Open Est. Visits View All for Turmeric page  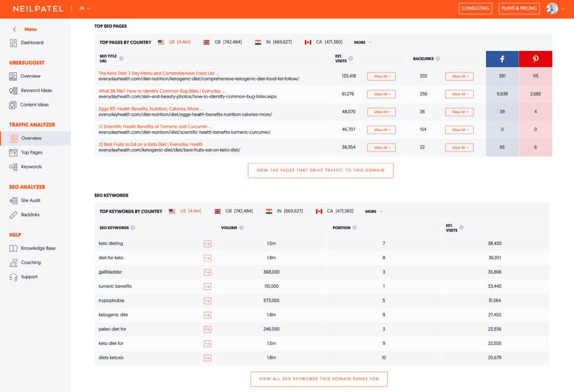click(x=381, y=130)
